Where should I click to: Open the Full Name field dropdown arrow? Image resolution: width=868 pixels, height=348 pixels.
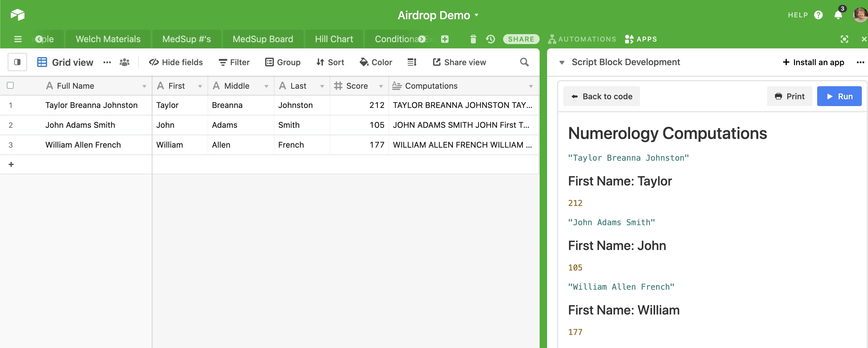[144, 86]
